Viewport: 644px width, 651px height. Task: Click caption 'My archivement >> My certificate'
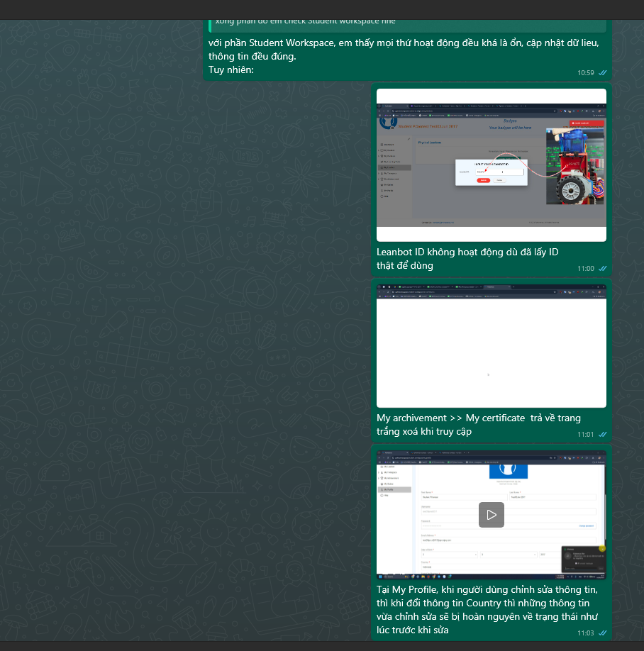pos(479,424)
